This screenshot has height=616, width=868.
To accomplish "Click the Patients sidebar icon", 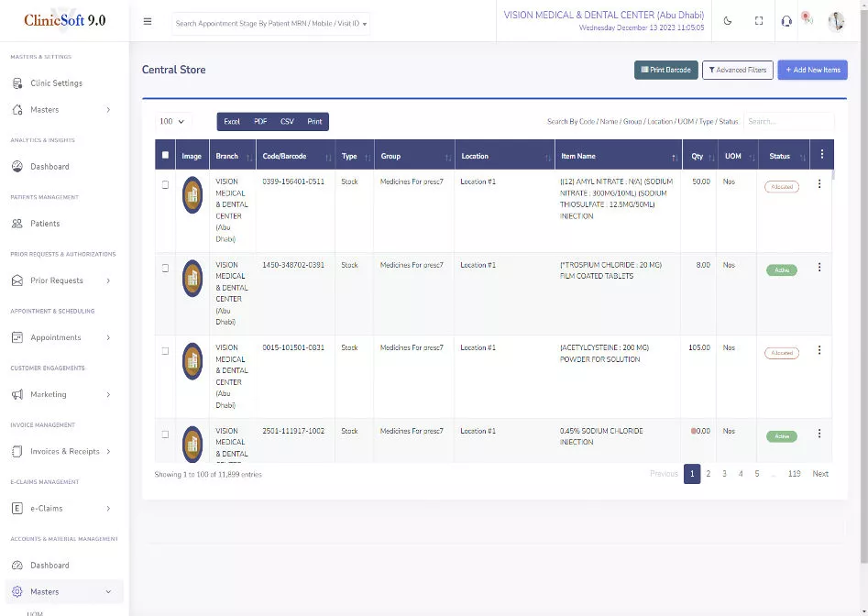I will click(x=17, y=224).
